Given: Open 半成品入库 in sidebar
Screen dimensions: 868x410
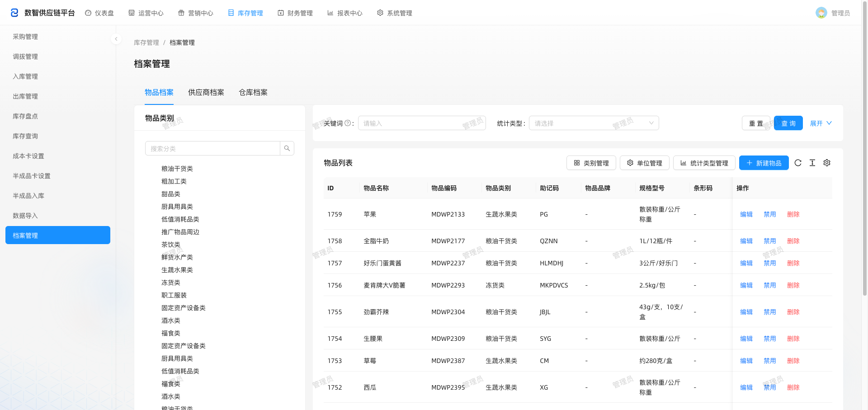Looking at the screenshot, I should (58, 196).
